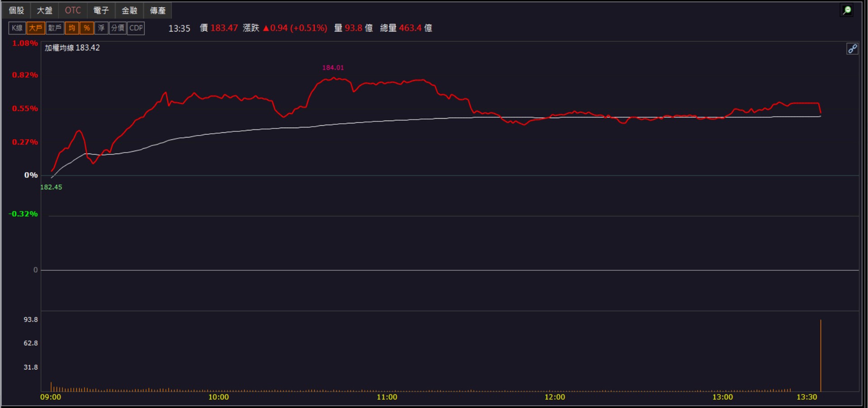
Task: Enable the 分價 price distribution view
Action: tap(118, 28)
